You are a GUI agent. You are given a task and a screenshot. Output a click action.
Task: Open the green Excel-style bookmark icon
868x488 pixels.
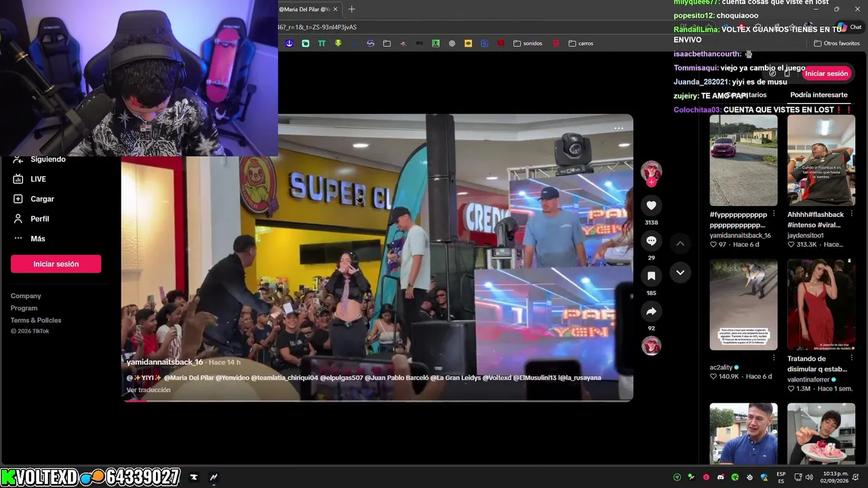[435, 43]
